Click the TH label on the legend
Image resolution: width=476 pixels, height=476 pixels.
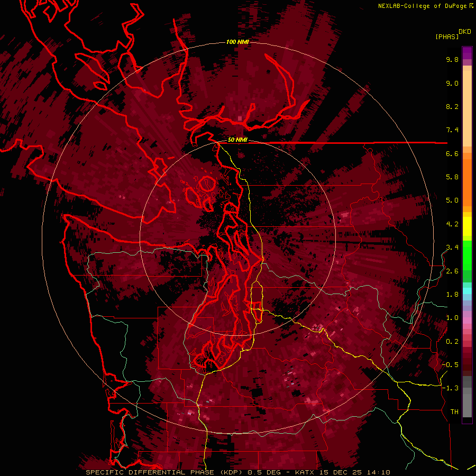(454, 412)
